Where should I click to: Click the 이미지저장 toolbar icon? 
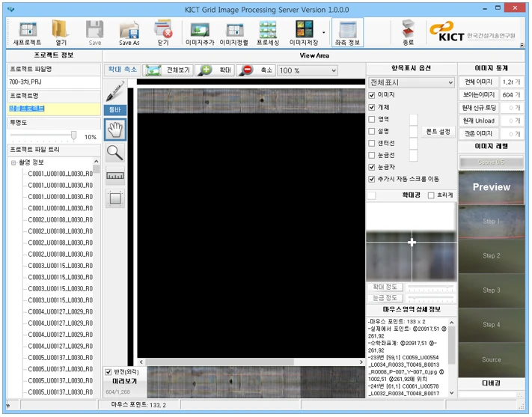pyautogui.click(x=304, y=33)
